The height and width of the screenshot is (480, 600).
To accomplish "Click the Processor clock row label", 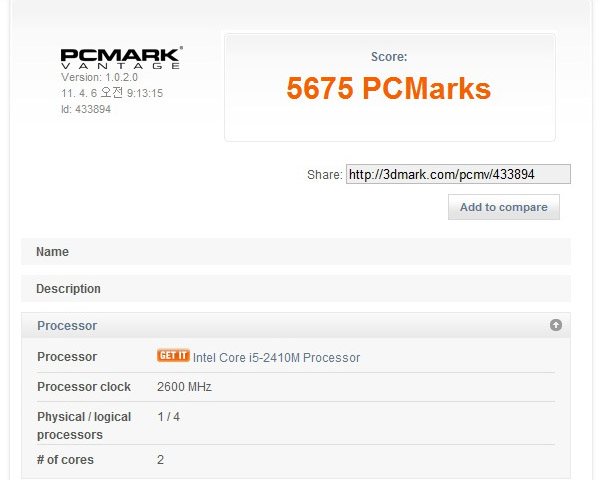I will (84, 387).
